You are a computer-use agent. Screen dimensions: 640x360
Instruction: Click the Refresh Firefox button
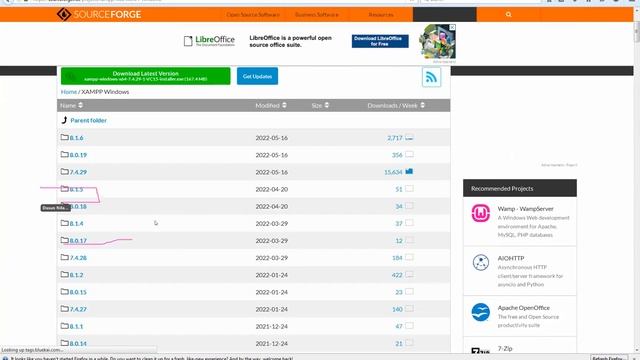click(608, 358)
